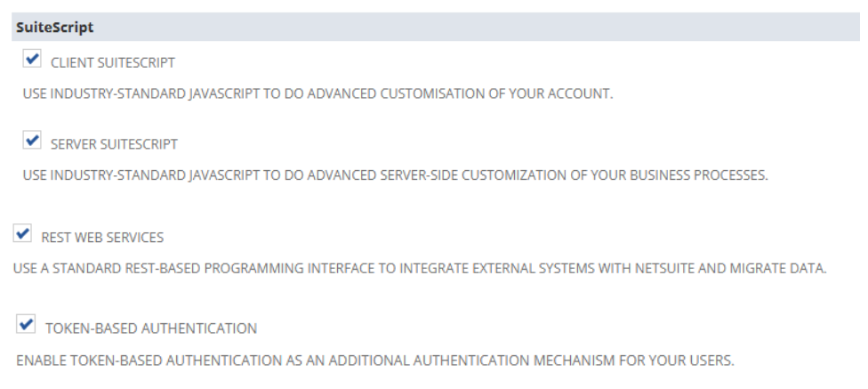Click the REST Web Services description line
Screen dimensions: 868x389
pos(420,268)
